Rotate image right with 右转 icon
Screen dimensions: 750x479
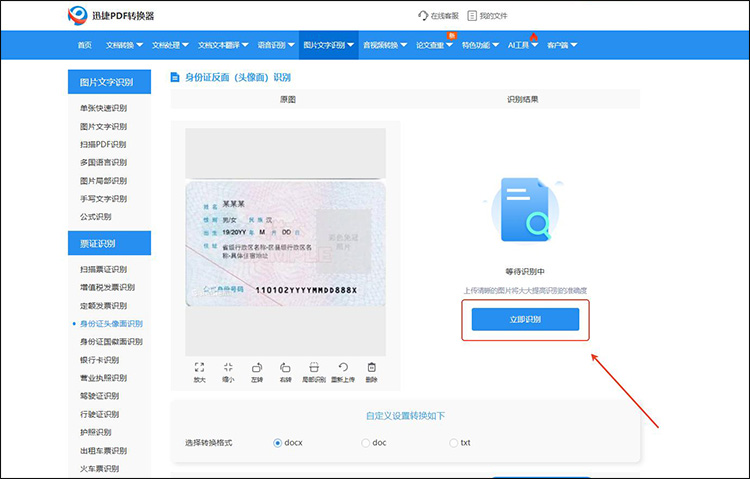[285, 368]
